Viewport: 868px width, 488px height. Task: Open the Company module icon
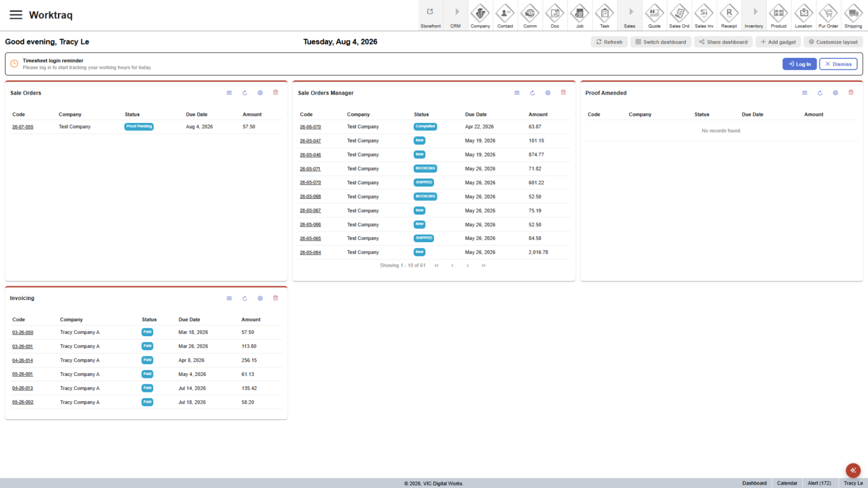click(x=480, y=15)
